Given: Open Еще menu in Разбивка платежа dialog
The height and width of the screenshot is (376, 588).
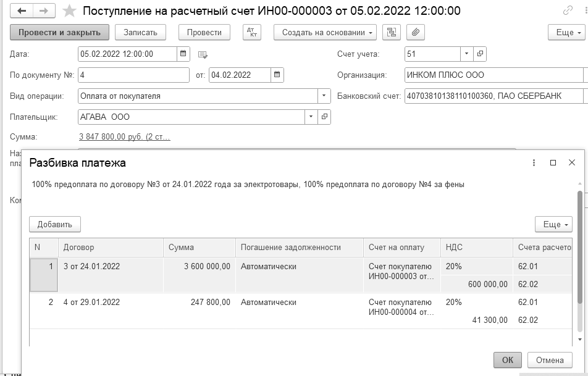Looking at the screenshot, I should pyautogui.click(x=553, y=224).
